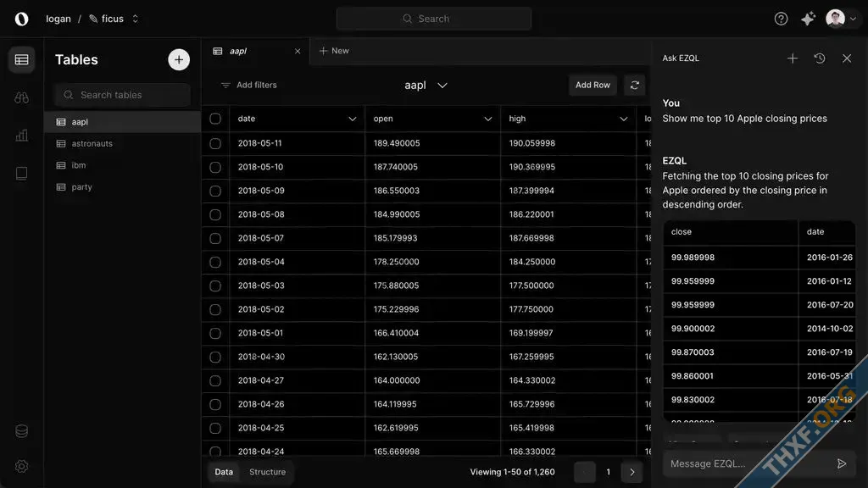Image resolution: width=868 pixels, height=488 pixels.
Task: Select the row dated 2018-05-11
Action: click(x=215, y=143)
